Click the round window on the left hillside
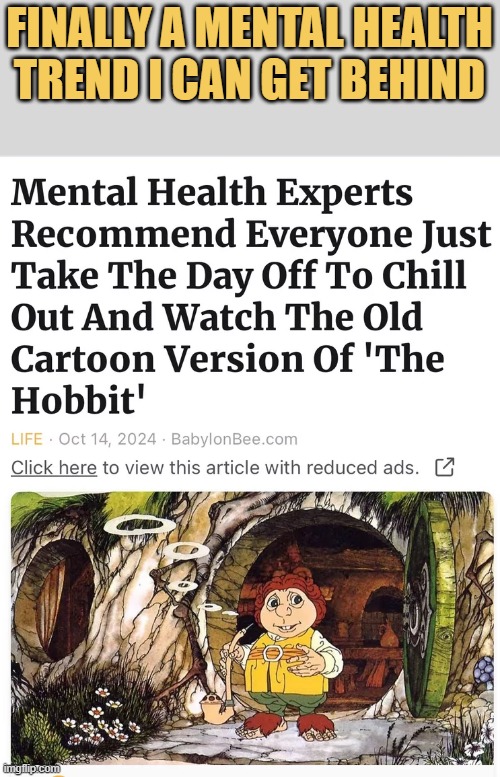This screenshot has width=500, height=777. [52, 598]
